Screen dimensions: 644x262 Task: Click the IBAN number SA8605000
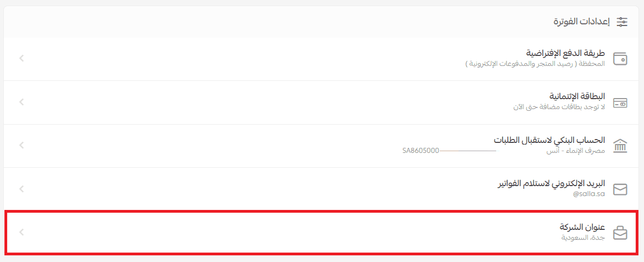(421, 150)
